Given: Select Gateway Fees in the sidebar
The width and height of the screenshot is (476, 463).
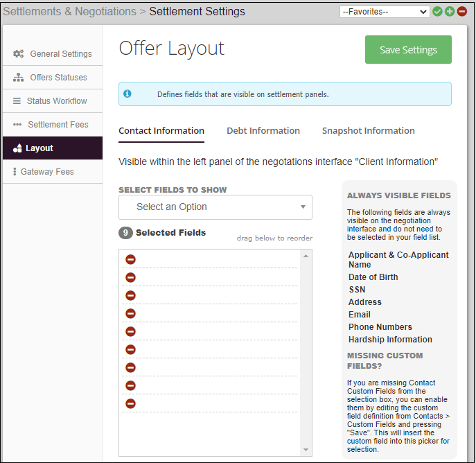Looking at the screenshot, I should tap(47, 172).
